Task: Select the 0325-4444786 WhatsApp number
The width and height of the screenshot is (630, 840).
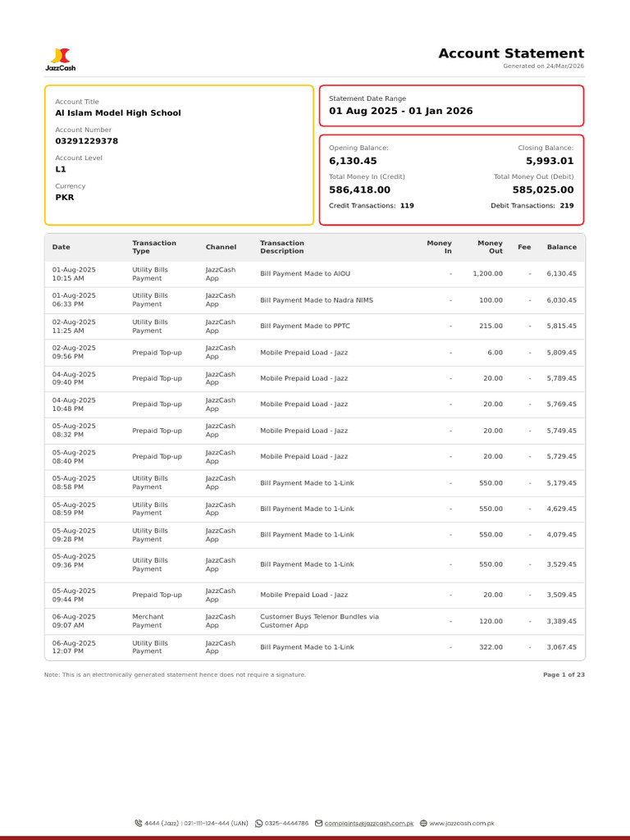Action: click(x=286, y=824)
